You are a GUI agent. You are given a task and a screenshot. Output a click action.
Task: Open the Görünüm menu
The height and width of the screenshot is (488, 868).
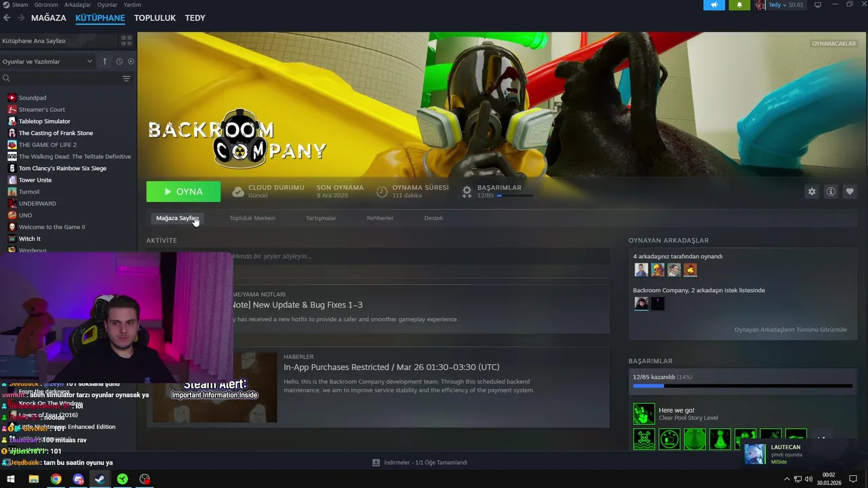click(46, 5)
